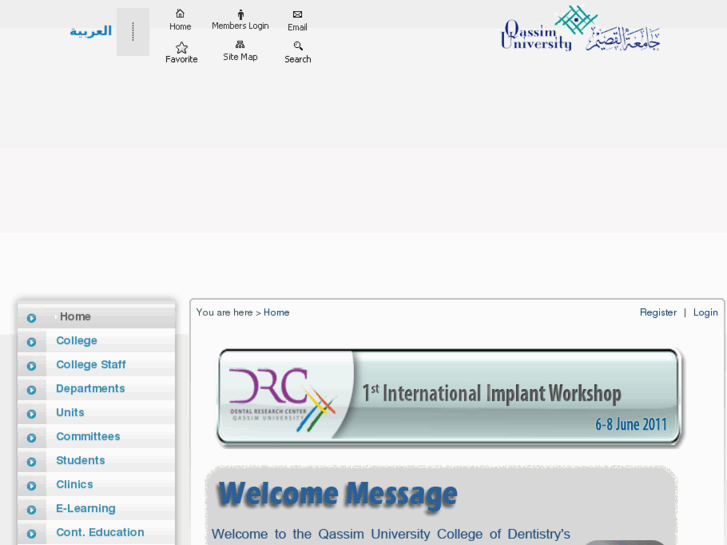Click the arrow bullet beside Home in the sidebar
The height and width of the screenshot is (545, 727).
click(31, 318)
